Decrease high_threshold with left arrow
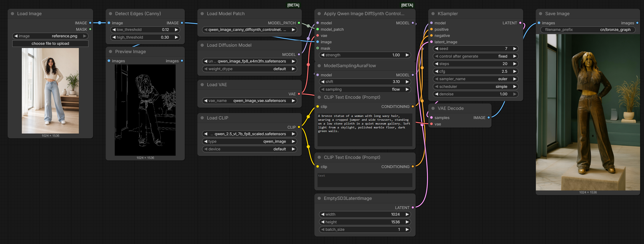Viewport: 644px width, 244px height. coord(114,37)
